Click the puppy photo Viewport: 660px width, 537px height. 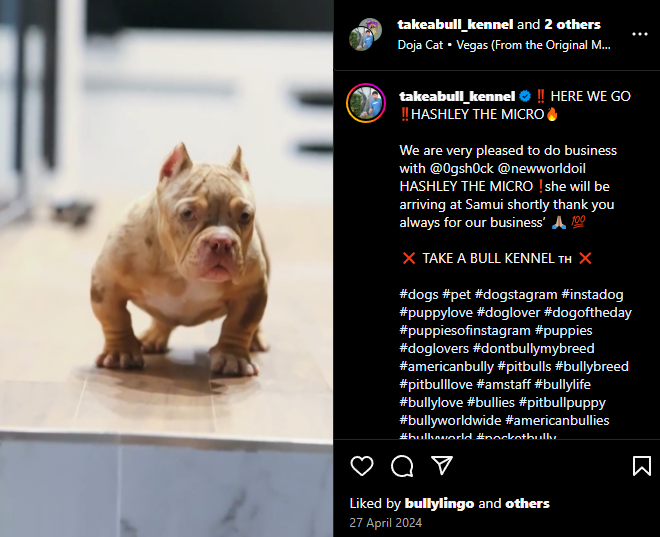[x=166, y=268]
